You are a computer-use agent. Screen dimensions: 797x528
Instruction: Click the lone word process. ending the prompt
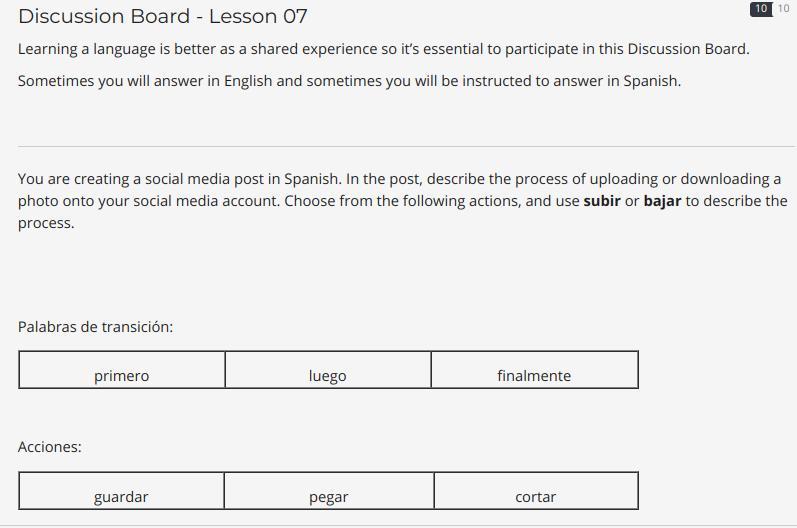coord(46,223)
